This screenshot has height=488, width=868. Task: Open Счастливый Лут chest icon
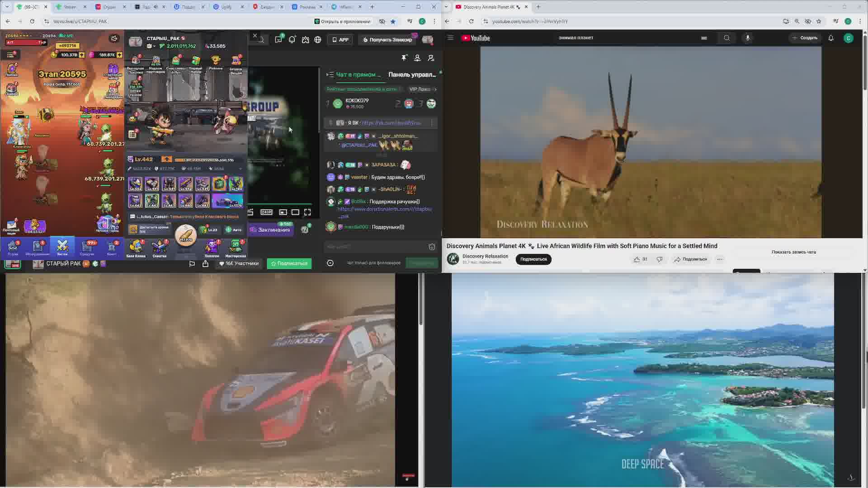point(176,64)
